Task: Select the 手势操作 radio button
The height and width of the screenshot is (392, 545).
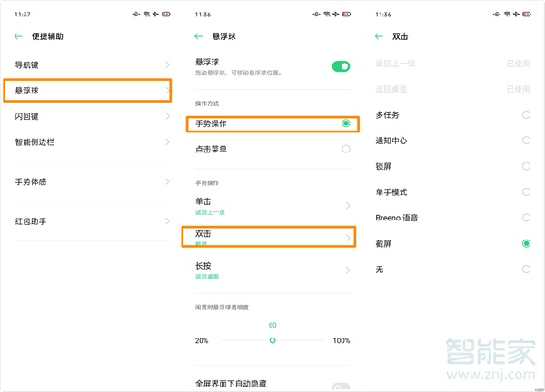Action: coord(345,122)
